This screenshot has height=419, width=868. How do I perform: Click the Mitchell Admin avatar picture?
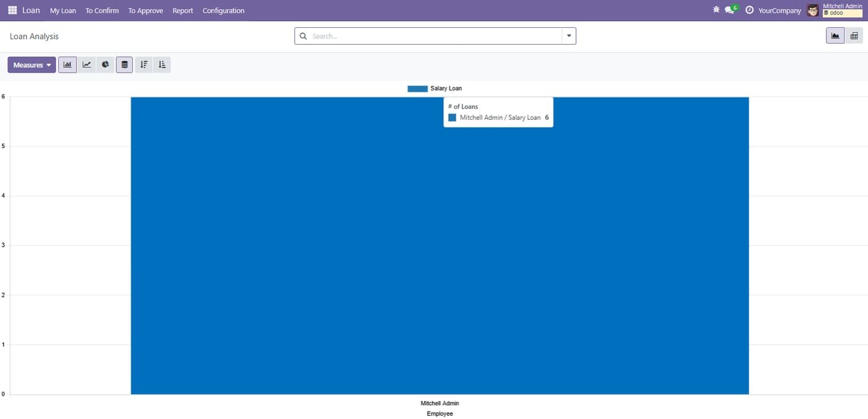coord(813,10)
